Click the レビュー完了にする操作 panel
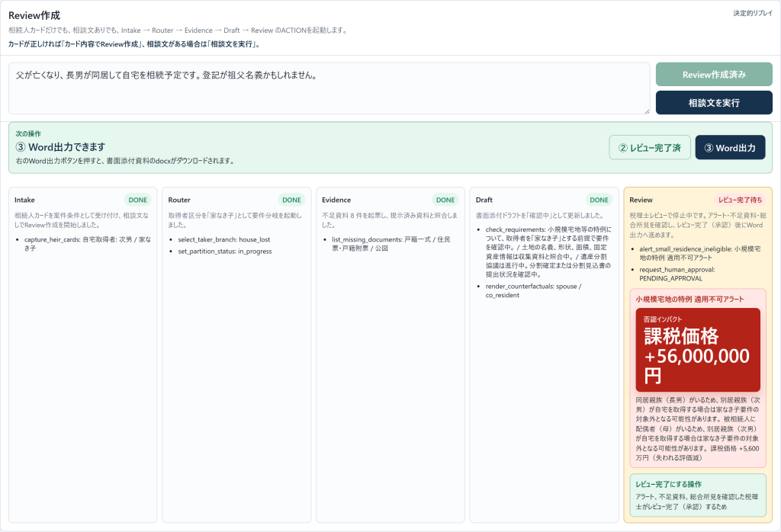 tap(698, 495)
